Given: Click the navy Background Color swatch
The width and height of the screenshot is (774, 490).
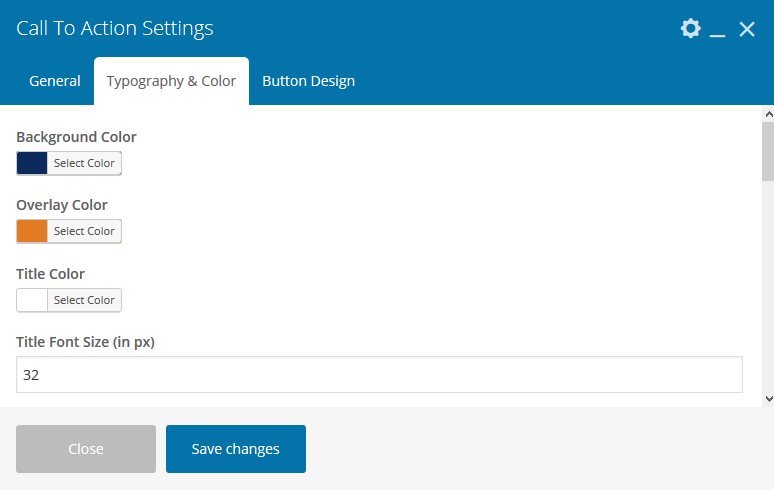Looking at the screenshot, I should click(32, 163).
